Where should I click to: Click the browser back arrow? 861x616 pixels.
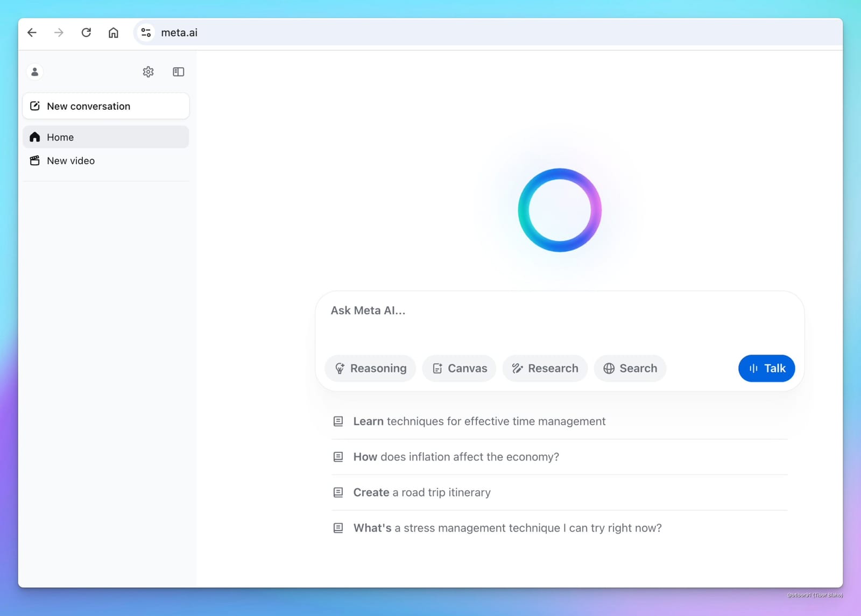tap(32, 33)
